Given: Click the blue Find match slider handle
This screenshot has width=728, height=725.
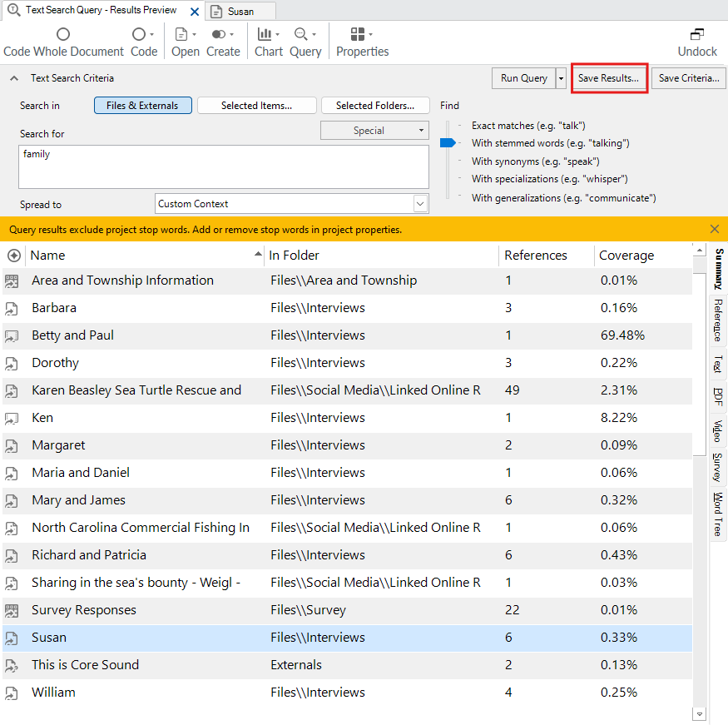Looking at the screenshot, I should click(x=448, y=143).
